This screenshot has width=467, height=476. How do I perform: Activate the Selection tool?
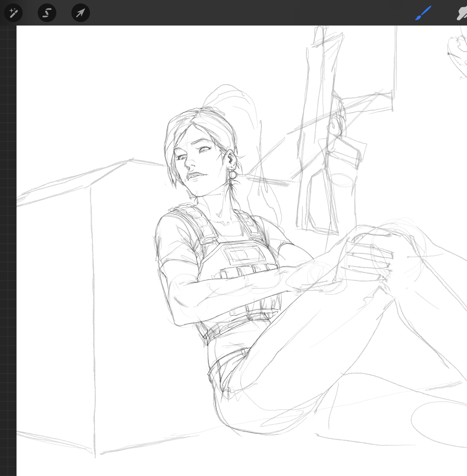coord(47,13)
